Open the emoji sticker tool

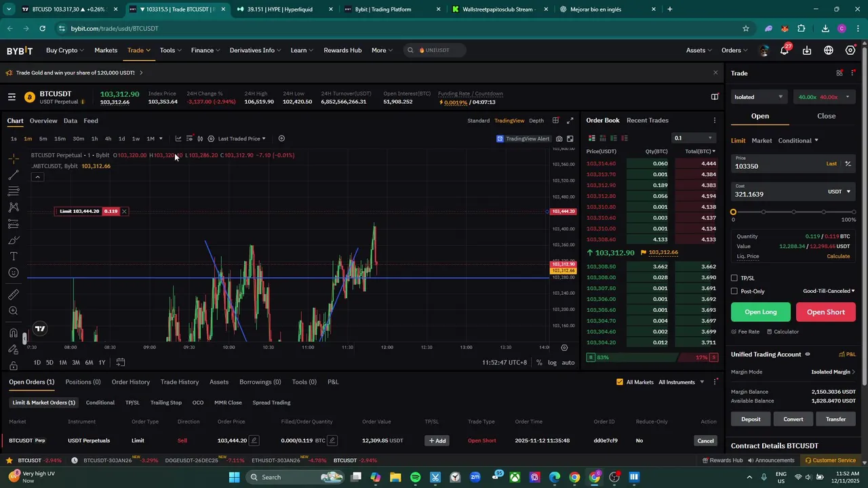tap(14, 272)
